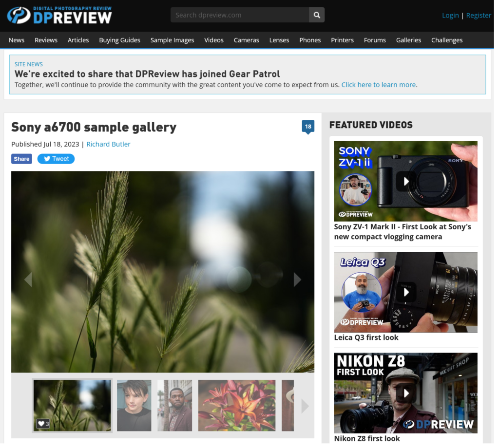Advance to the next gallery image arrow
The image size is (499, 448).
pos(297,280)
